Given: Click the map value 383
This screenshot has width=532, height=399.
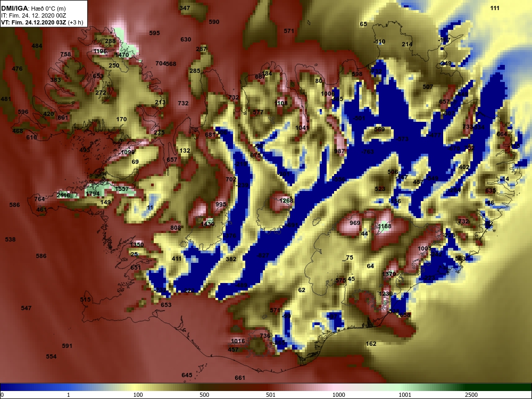Looking at the screenshot, I should coord(56,80).
